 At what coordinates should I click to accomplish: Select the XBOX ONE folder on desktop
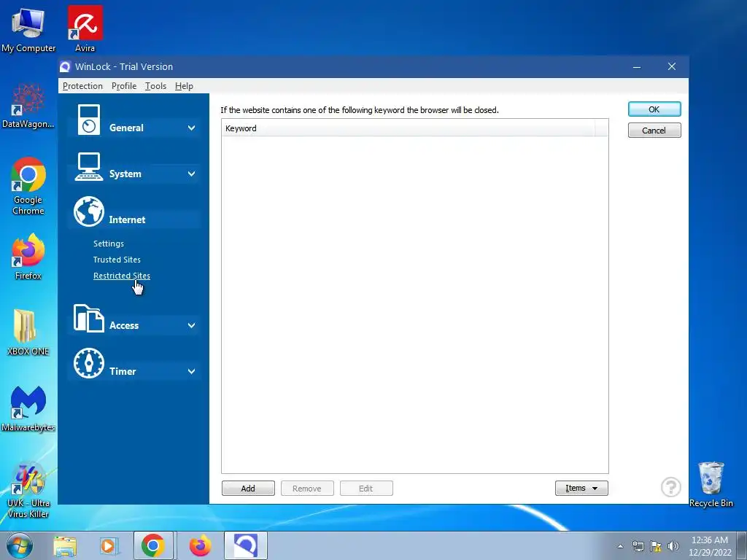click(x=28, y=332)
